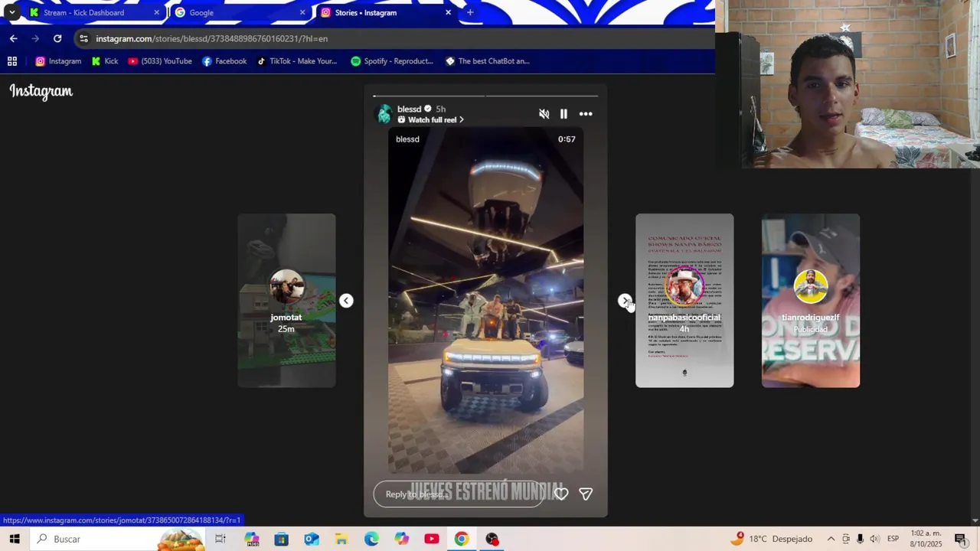Open OBS Studio from the taskbar
The image size is (980, 551).
492,540
